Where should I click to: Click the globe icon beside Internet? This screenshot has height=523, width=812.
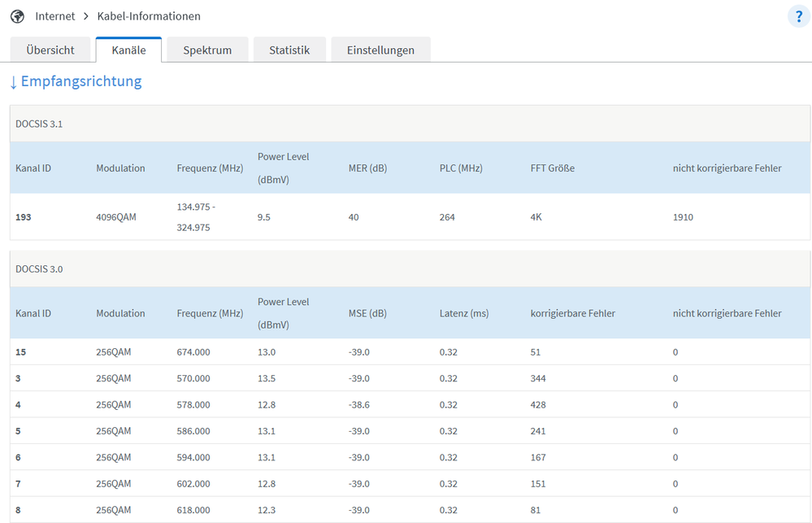point(17,16)
